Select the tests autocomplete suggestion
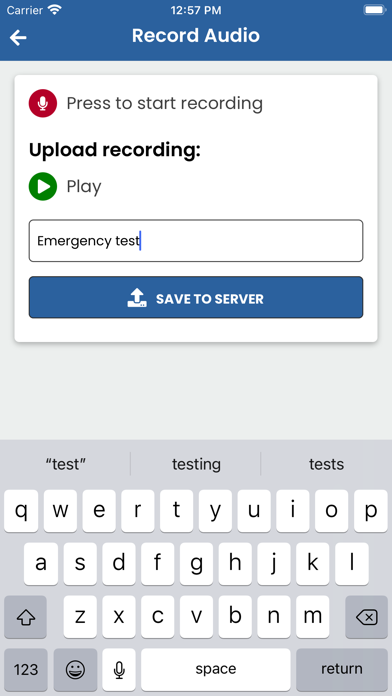392x696 pixels. click(326, 464)
